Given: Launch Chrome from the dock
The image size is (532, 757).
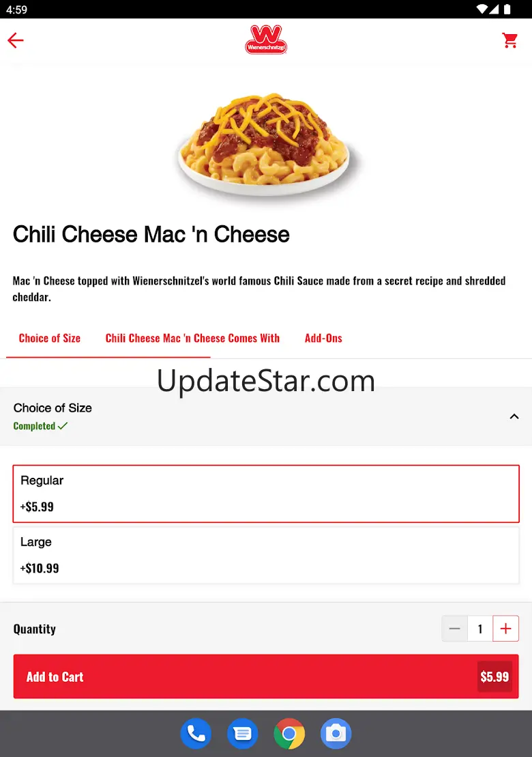Looking at the screenshot, I should (x=289, y=733).
